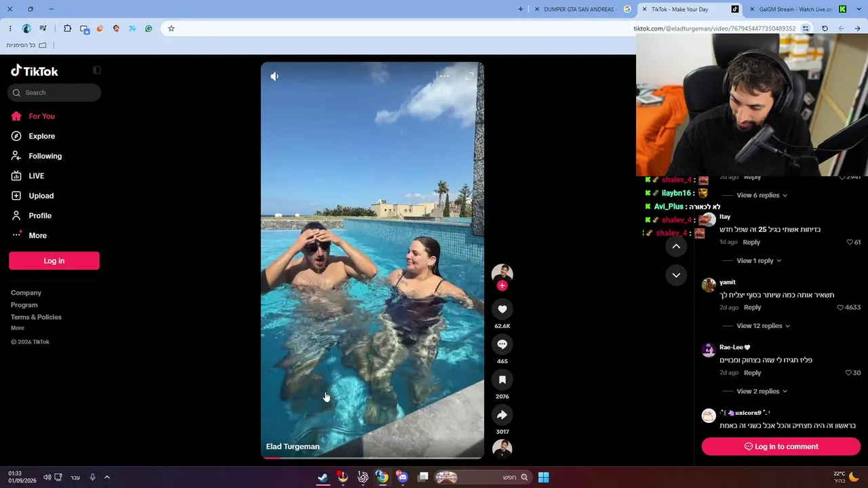Viewport: 868px width, 488px height.
Task: Collapse the TikTok sidebar panel icon
Action: tap(97, 70)
